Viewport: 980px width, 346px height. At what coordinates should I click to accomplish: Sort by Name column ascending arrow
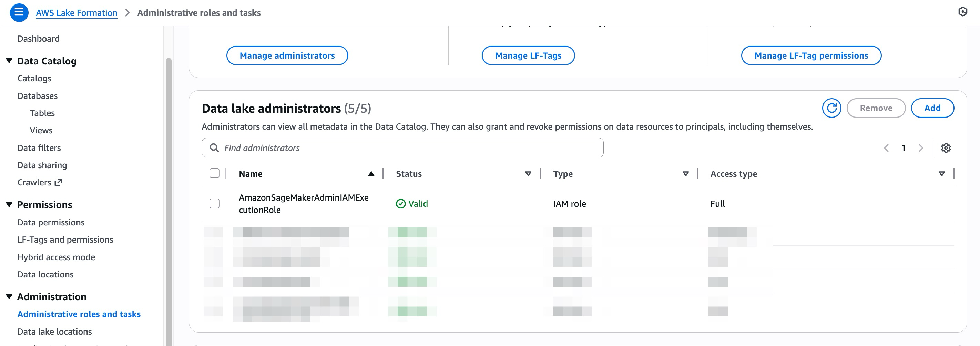pos(371,174)
